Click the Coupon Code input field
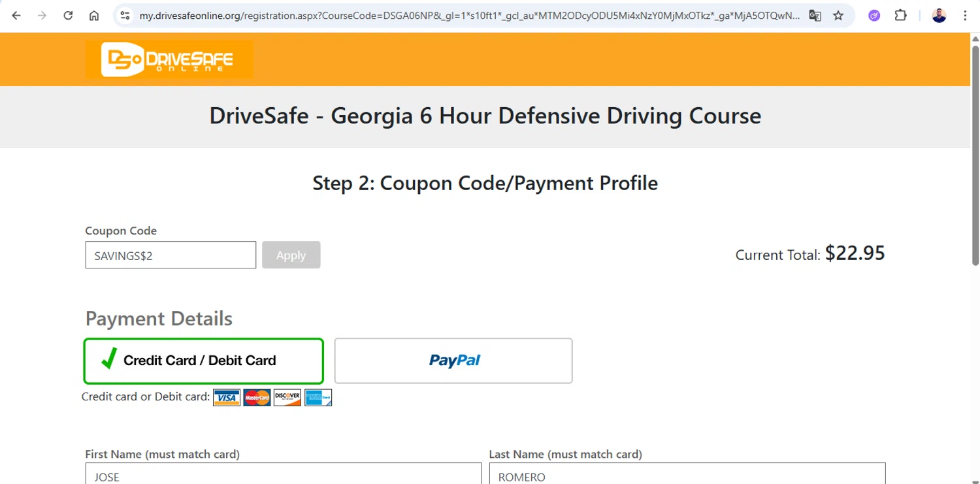980x484 pixels. (x=171, y=255)
